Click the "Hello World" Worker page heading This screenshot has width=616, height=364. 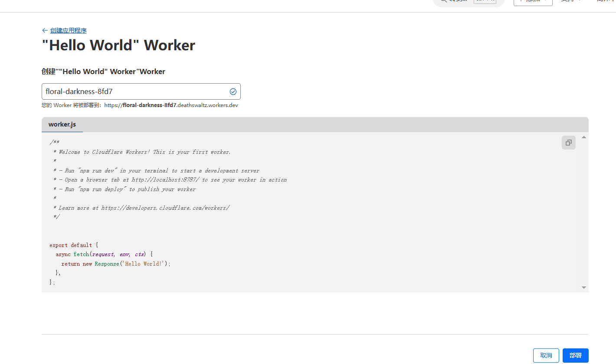tap(118, 45)
